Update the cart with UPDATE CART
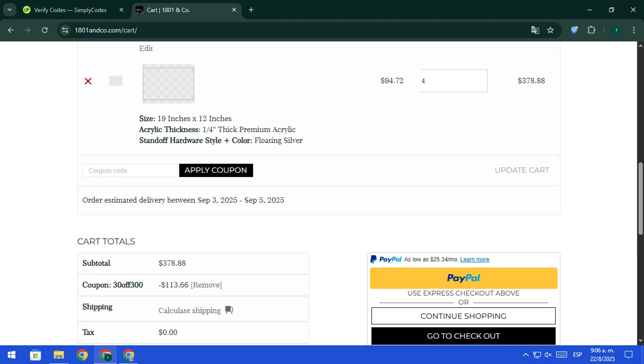This screenshot has width=644, height=364. coord(522,170)
